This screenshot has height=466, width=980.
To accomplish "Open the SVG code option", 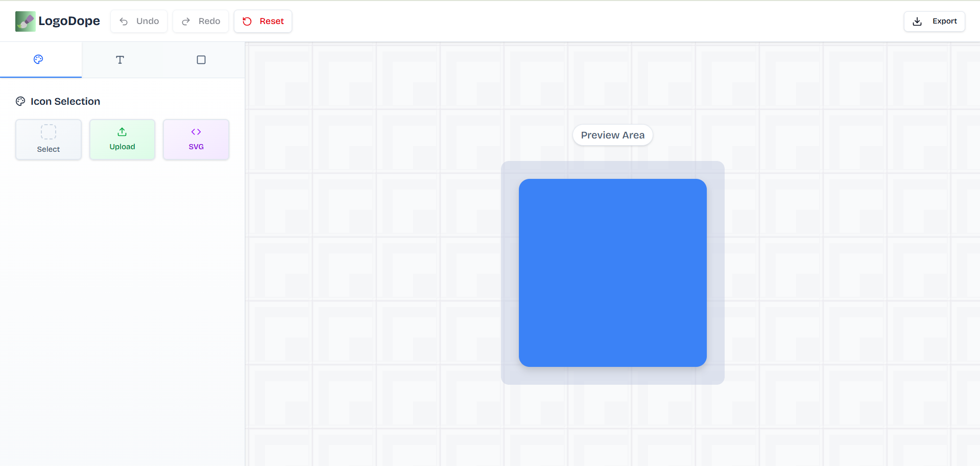I will [x=196, y=139].
